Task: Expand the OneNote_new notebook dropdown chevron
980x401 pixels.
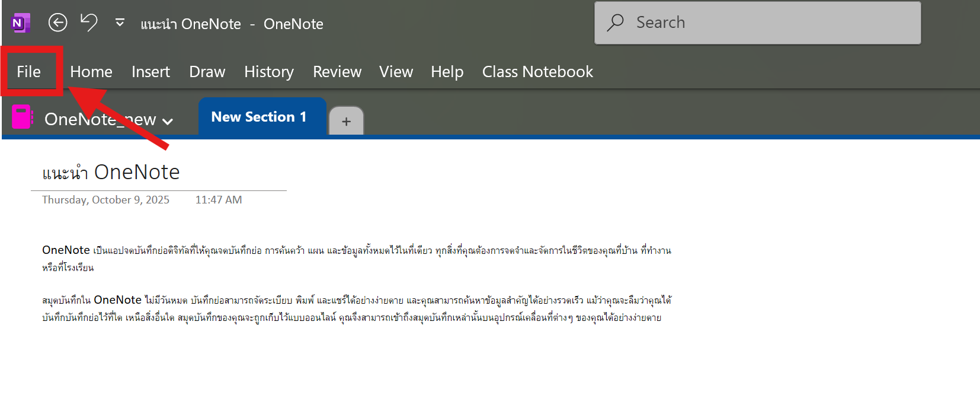Action: [168, 121]
